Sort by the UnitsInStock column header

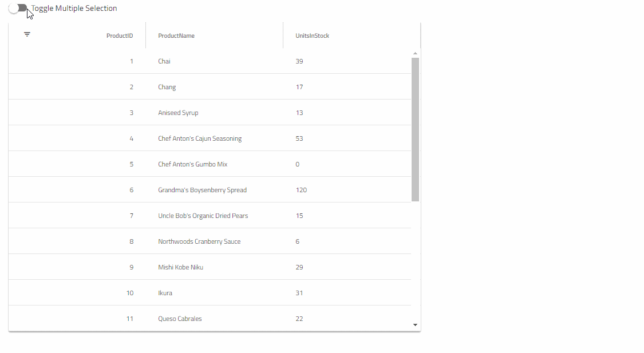coord(312,35)
